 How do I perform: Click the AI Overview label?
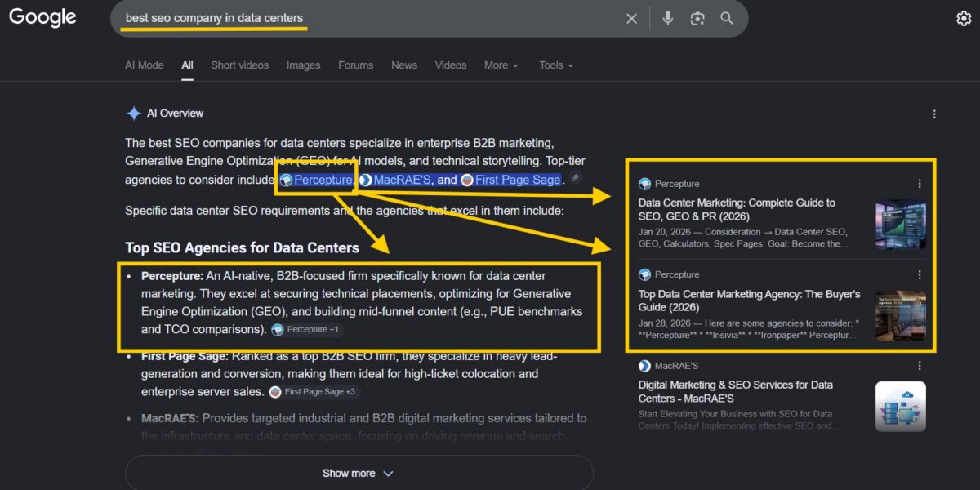click(175, 114)
